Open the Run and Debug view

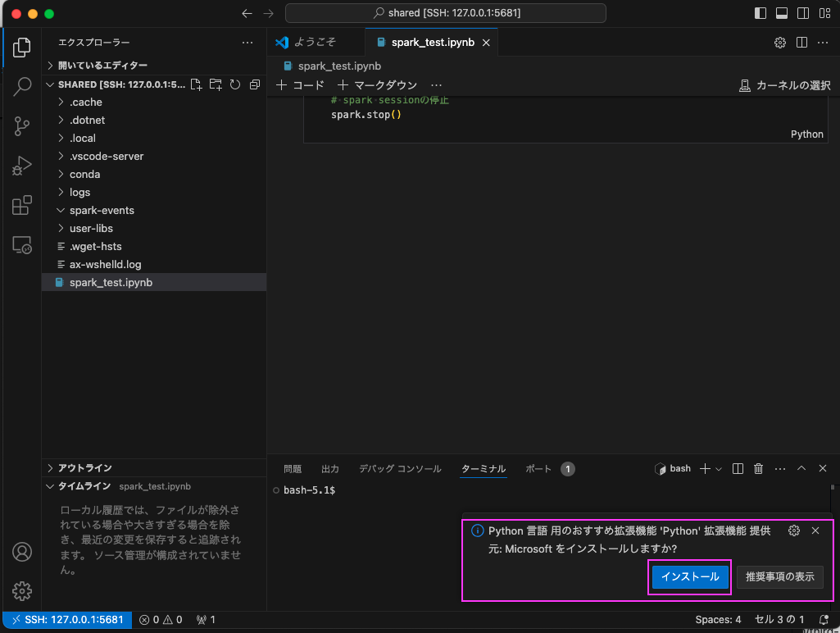point(21,166)
